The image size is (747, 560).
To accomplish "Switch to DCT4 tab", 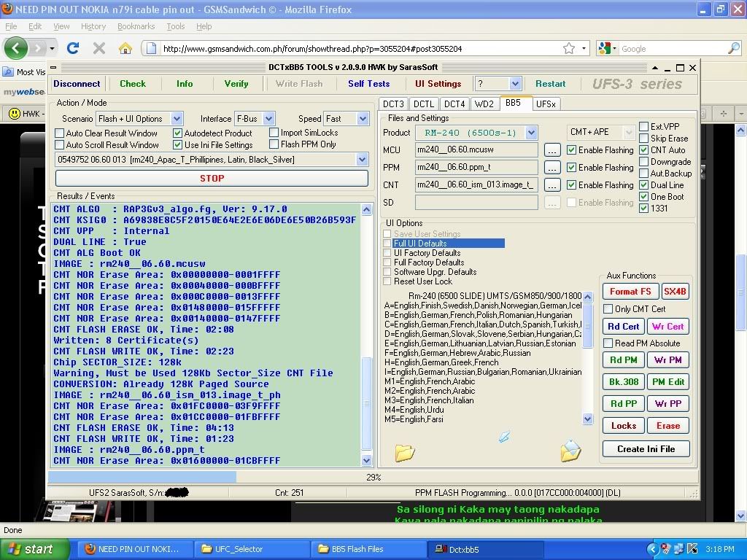I will [454, 104].
